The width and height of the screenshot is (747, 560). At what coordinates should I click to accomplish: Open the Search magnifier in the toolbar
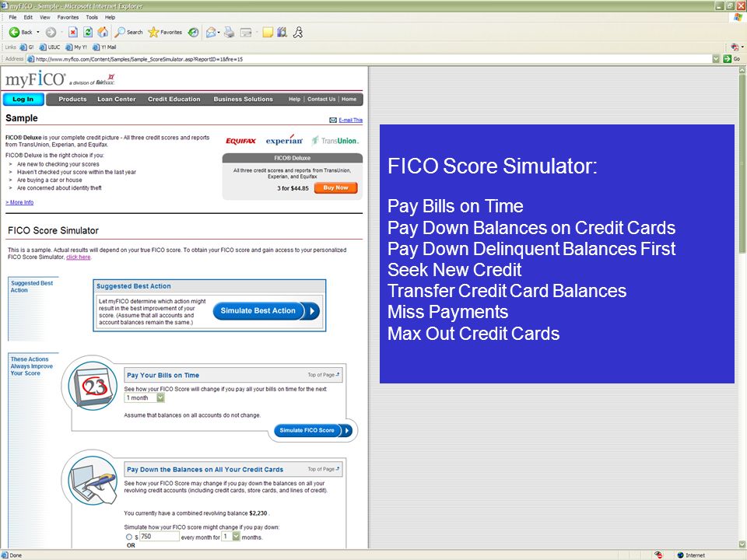tap(128, 33)
